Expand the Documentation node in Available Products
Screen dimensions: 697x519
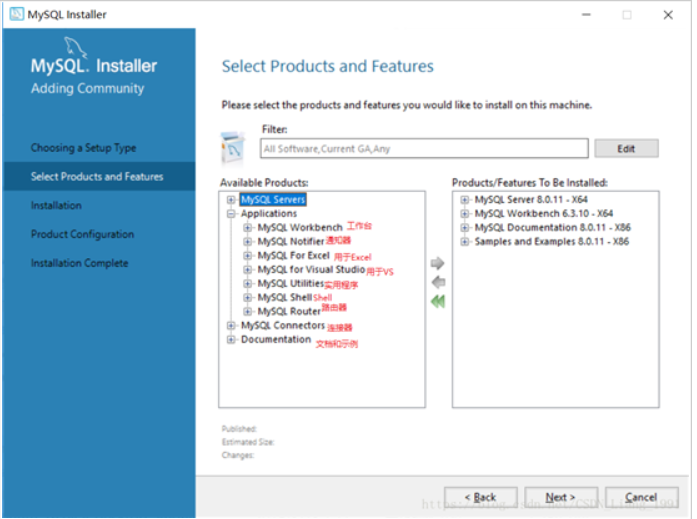[231, 339]
